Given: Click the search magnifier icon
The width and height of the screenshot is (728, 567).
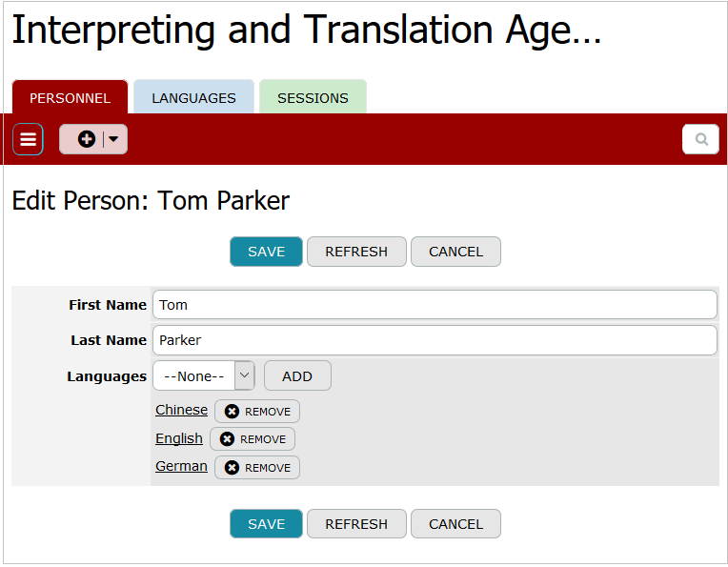Looking at the screenshot, I should [701, 139].
